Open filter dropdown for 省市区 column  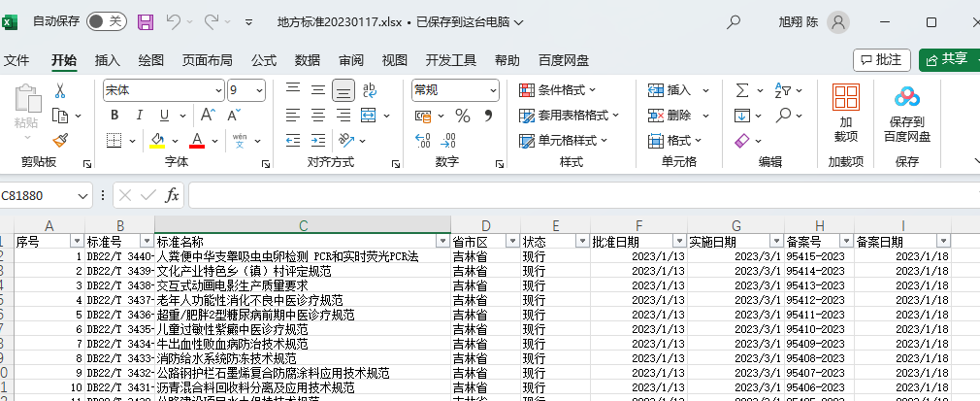click(x=509, y=241)
